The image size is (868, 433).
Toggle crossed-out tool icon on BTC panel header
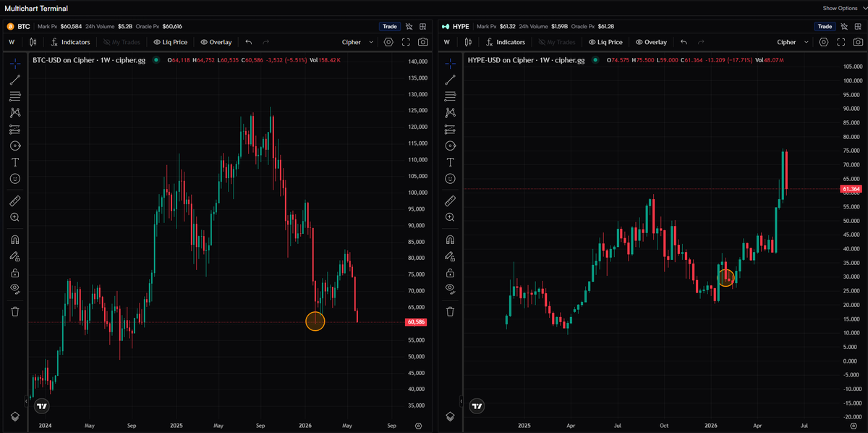coord(409,26)
